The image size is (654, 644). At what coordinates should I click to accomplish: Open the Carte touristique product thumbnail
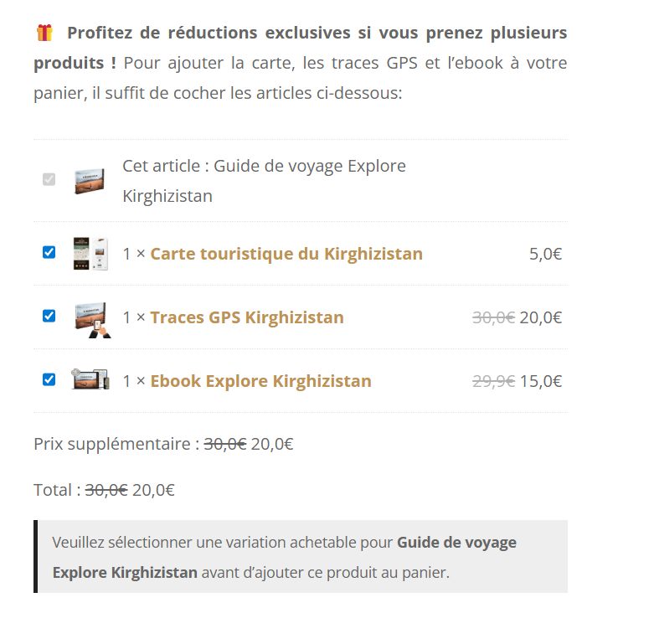[90, 253]
